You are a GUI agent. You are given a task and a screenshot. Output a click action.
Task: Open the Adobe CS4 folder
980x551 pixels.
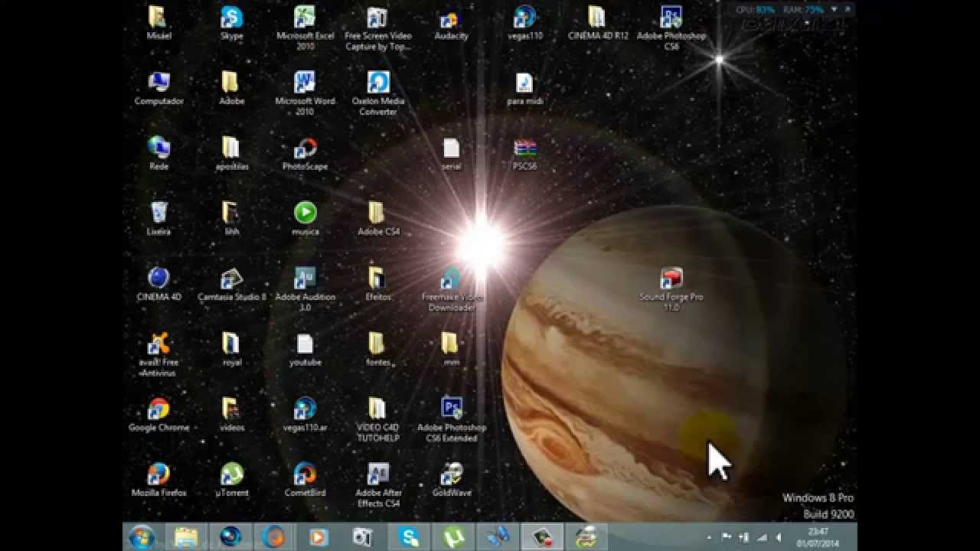click(x=378, y=218)
